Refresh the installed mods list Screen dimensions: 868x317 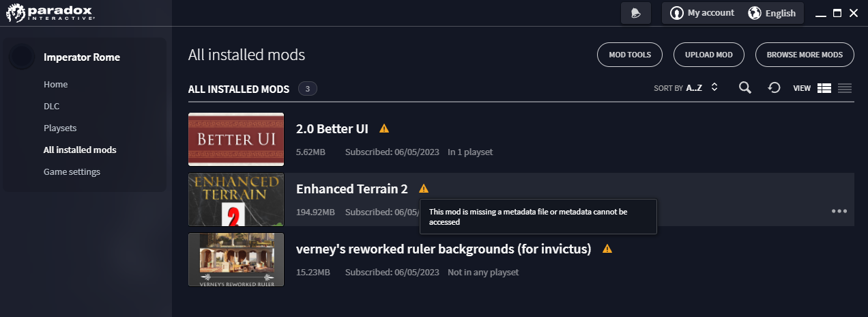[x=774, y=88]
